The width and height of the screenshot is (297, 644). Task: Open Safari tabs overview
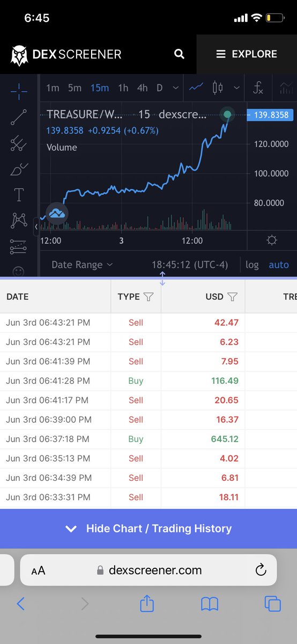click(273, 604)
